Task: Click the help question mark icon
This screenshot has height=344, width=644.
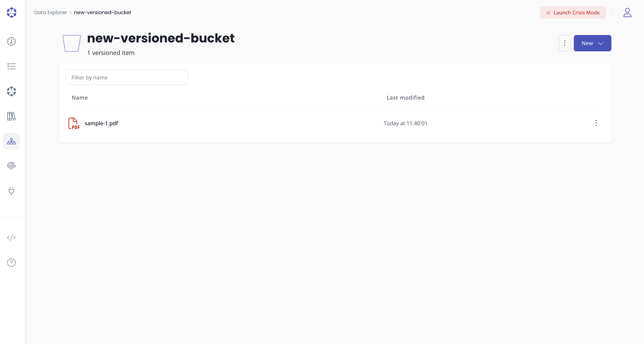Action: pyautogui.click(x=11, y=262)
